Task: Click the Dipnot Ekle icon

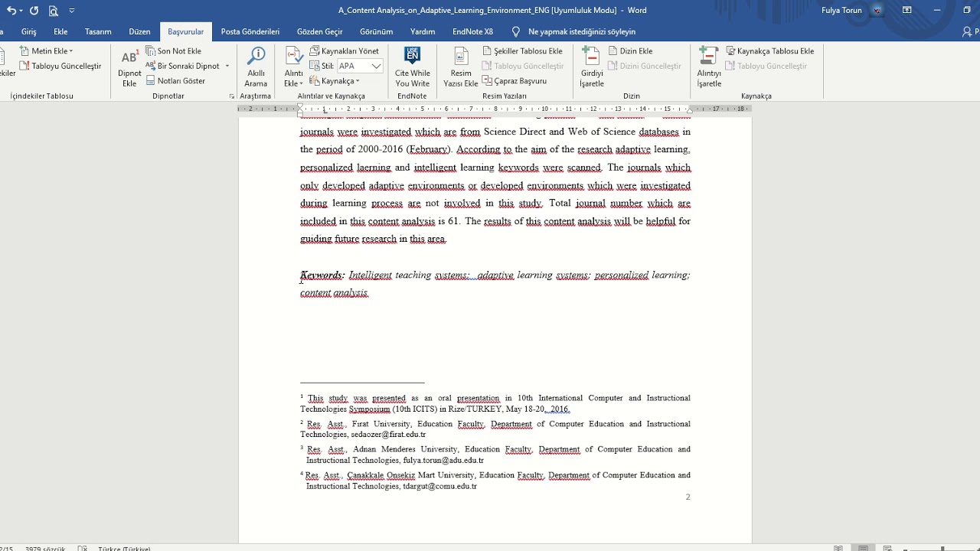Action: click(x=129, y=67)
